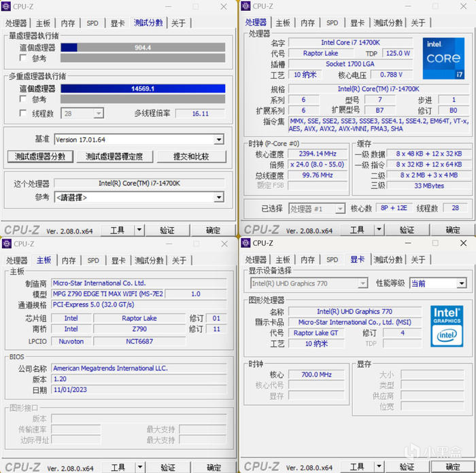
Task: Click multiplier value x 24.0 (8.0 - 55.0)
Action: tap(318, 164)
